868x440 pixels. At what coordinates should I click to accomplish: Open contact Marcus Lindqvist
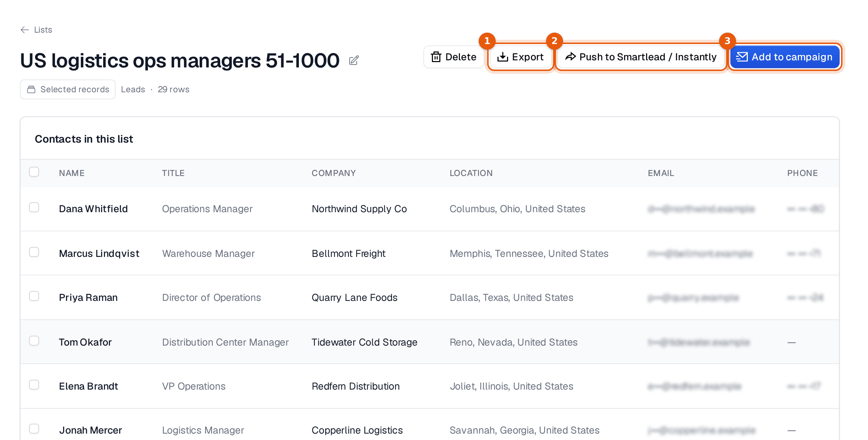[x=99, y=254]
